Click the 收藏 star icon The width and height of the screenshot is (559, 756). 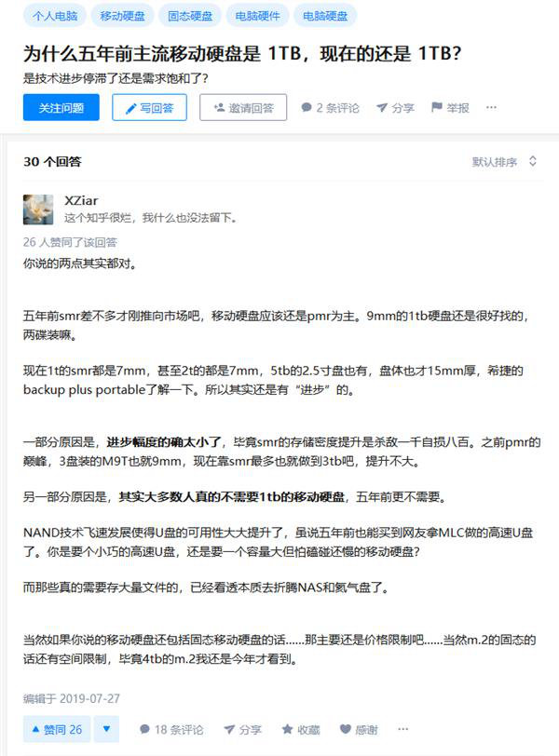click(288, 729)
